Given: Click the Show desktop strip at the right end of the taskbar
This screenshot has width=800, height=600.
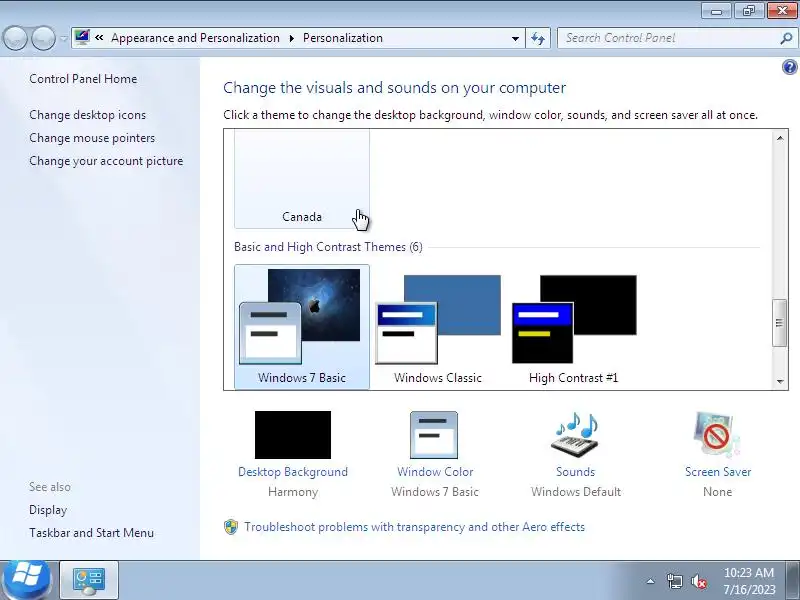Looking at the screenshot, I should [x=793, y=580].
